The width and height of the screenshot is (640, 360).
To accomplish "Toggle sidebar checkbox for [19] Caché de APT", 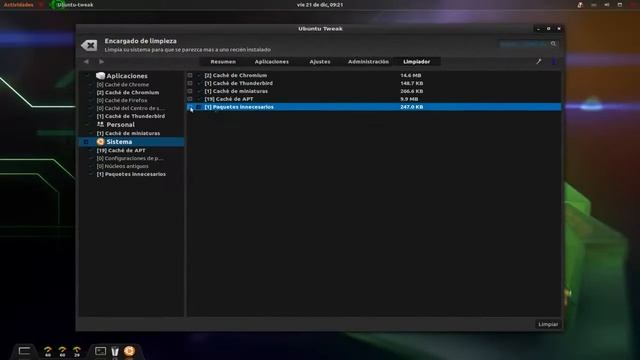I will point(91,151).
